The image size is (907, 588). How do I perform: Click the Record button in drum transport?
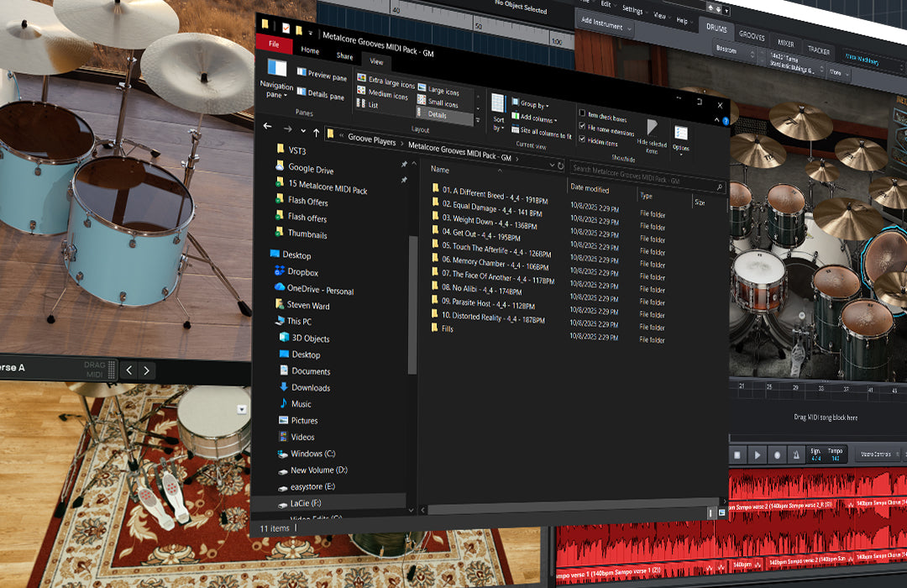[778, 455]
